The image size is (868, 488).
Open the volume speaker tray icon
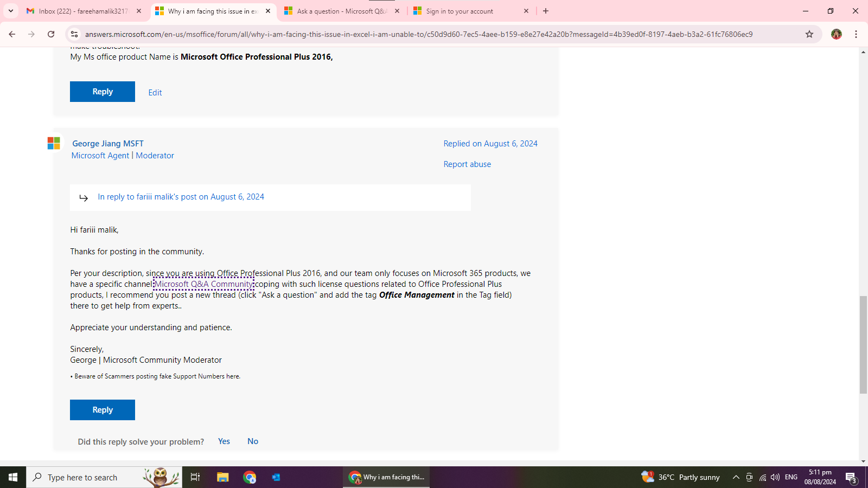(x=775, y=477)
